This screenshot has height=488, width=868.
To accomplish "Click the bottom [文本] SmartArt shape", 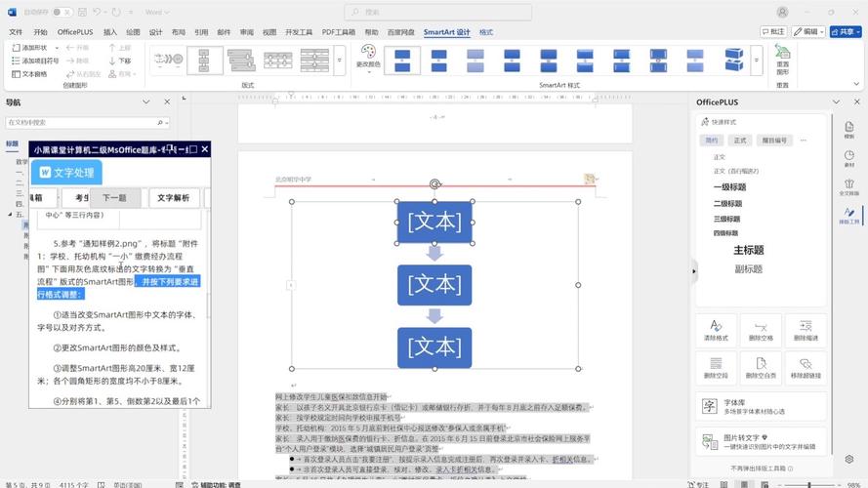I will tap(434, 347).
